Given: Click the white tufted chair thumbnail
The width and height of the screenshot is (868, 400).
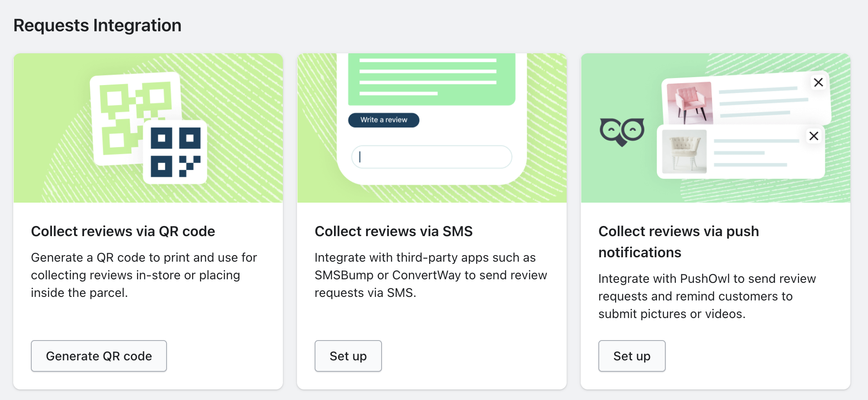Looking at the screenshot, I should click(x=684, y=152).
